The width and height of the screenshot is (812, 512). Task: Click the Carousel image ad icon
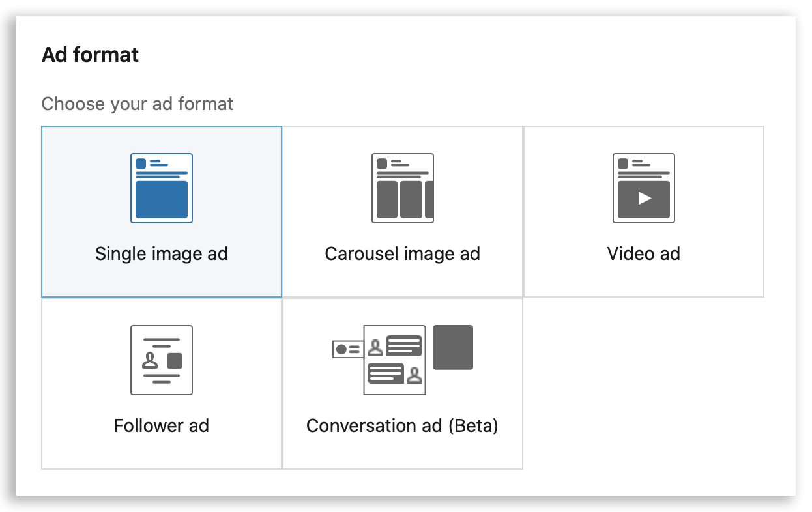[403, 188]
